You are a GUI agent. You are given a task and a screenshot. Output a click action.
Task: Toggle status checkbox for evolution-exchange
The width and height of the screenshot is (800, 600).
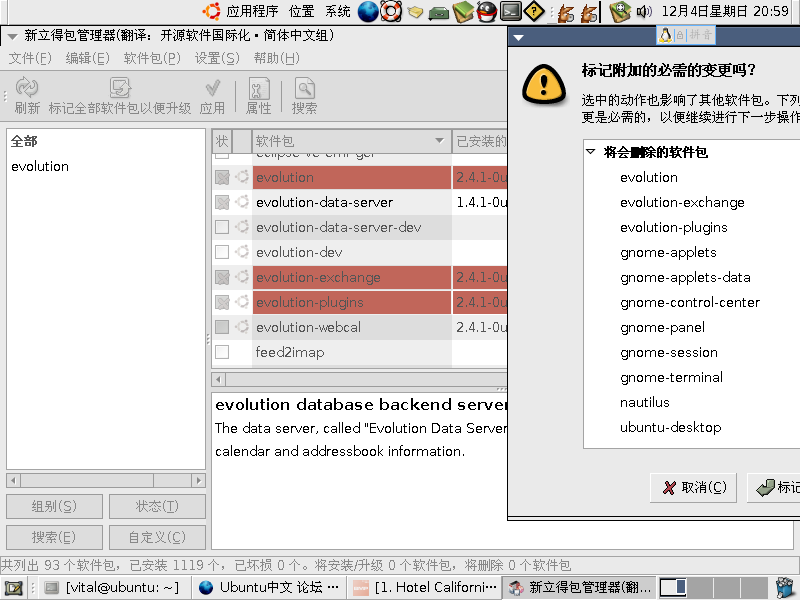click(222, 277)
